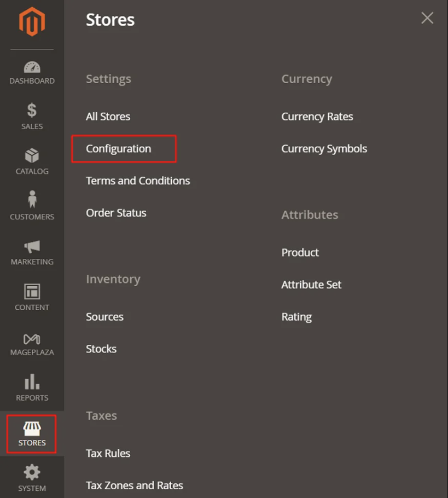This screenshot has height=498, width=448.
Task: Open the Attribute Set page
Action: point(311,285)
